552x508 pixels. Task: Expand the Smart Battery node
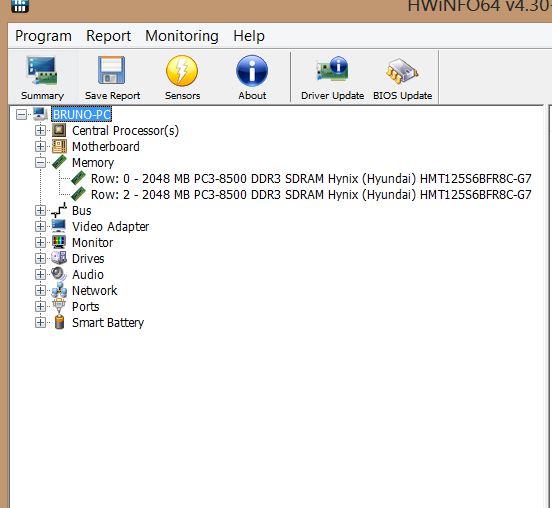(40, 322)
